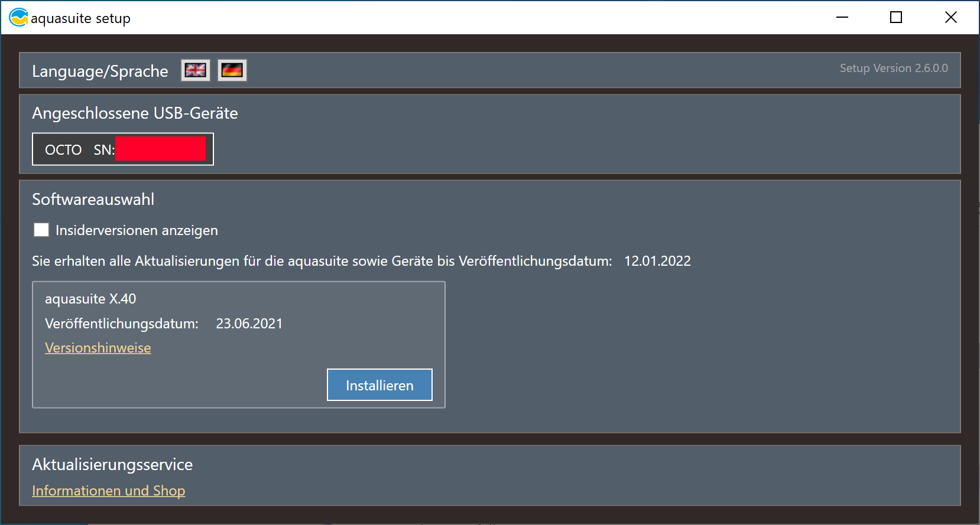This screenshot has height=525, width=980.
Task: Click the 'Sie erhalten alle Aktualisierungen' sentence
Action: coord(322,261)
